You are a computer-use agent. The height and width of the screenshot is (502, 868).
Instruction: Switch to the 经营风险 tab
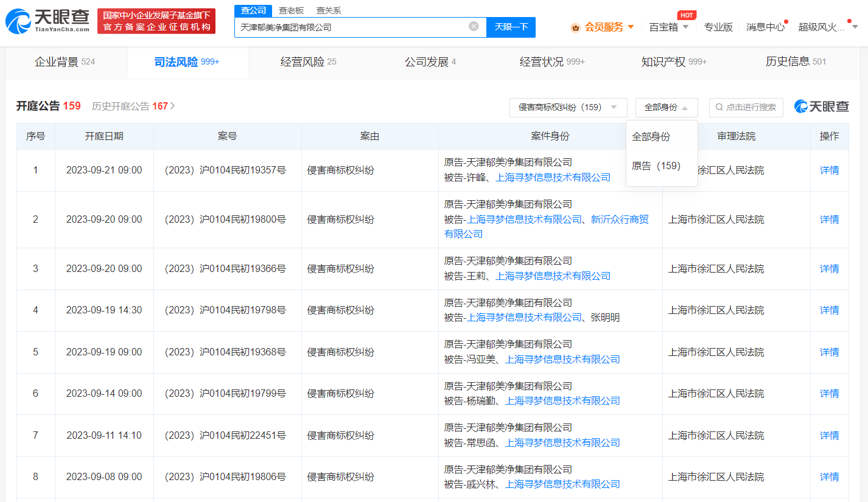(309, 61)
